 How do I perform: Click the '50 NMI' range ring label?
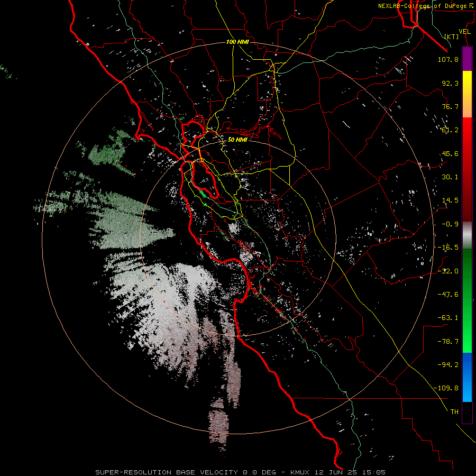pos(237,140)
